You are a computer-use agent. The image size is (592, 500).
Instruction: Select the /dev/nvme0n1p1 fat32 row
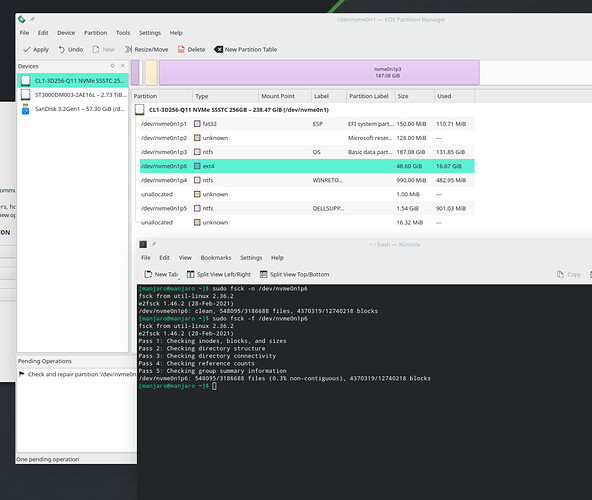point(307,124)
